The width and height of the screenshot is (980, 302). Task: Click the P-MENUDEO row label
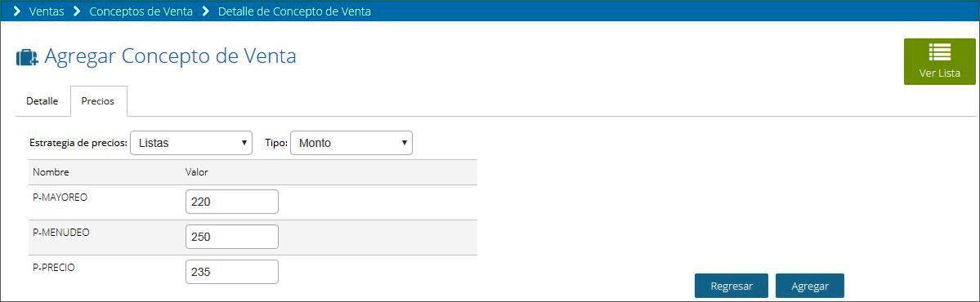pos(61,232)
